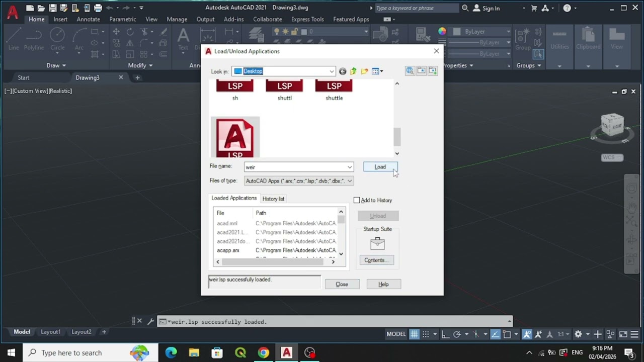Click the Contents... button
Image resolution: width=644 pixels, height=362 pixels.
(376, 260)
